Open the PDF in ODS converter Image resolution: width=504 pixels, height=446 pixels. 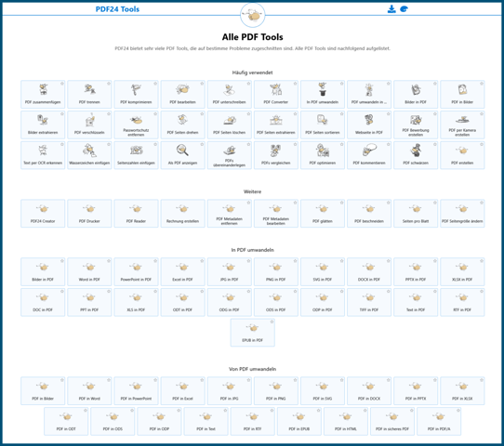click(113, 421)
